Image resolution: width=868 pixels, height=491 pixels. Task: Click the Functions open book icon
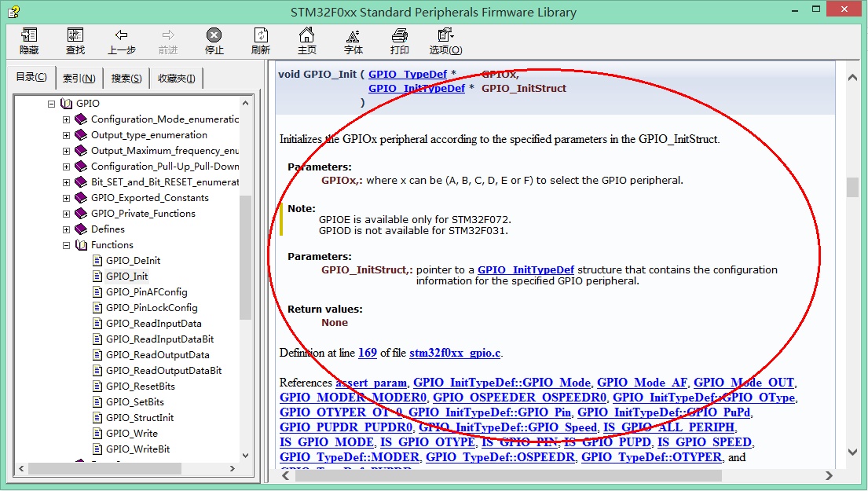pos(82,244)
